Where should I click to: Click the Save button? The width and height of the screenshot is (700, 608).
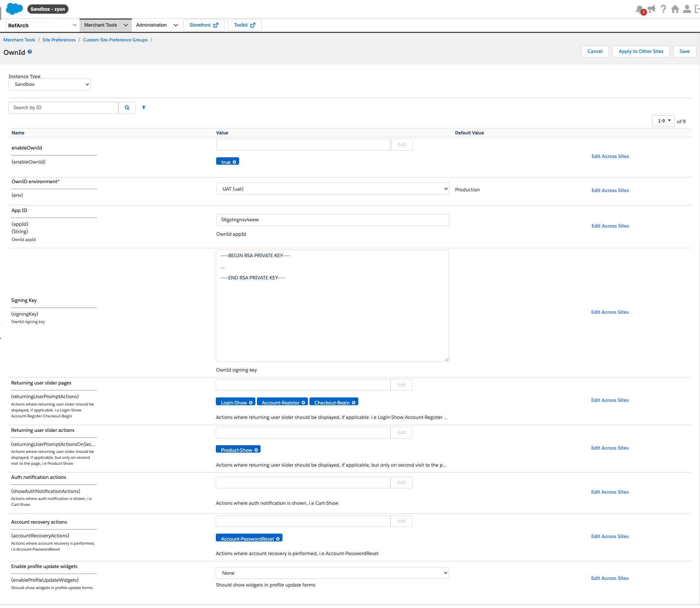(x=684, y=51)
